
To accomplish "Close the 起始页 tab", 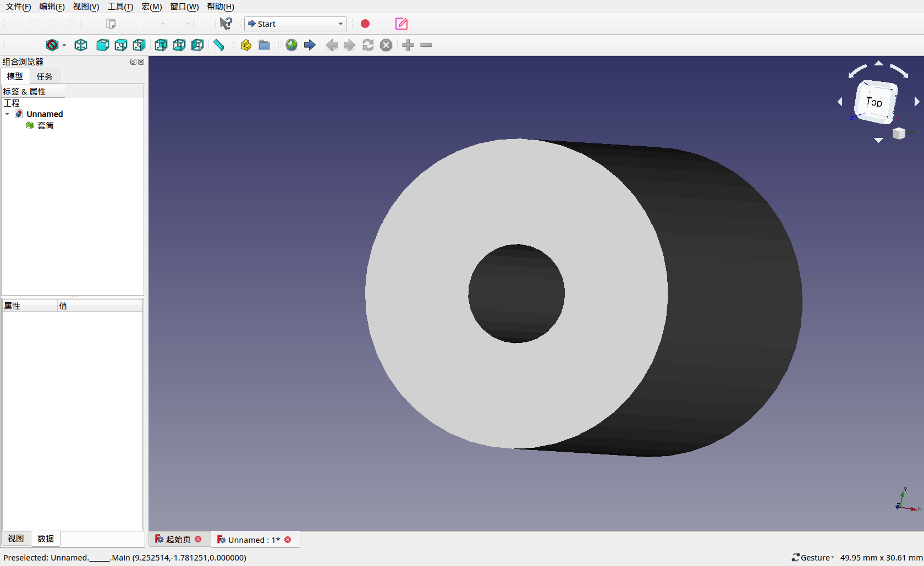I will [x=198, y=540].
